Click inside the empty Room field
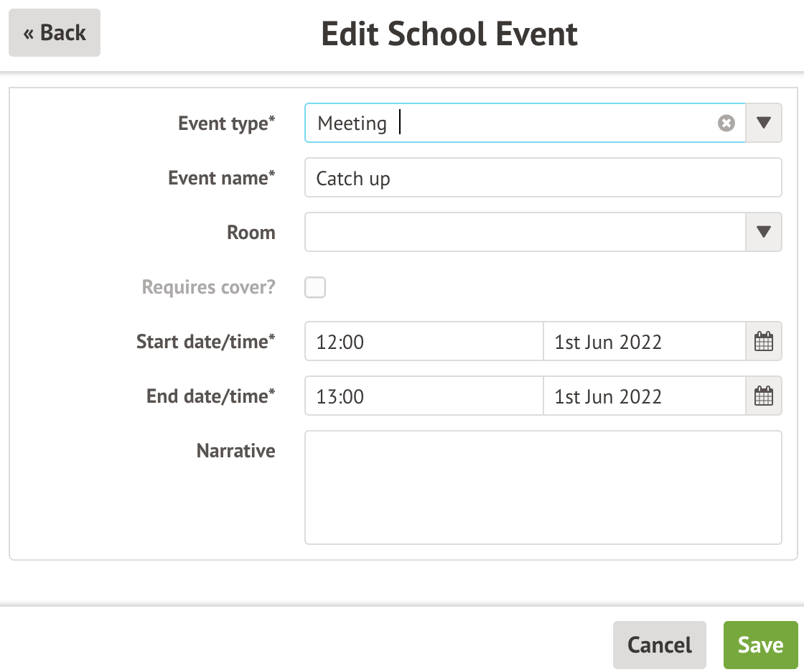Screen dimensions: 804x672 (x=525, y=233)
